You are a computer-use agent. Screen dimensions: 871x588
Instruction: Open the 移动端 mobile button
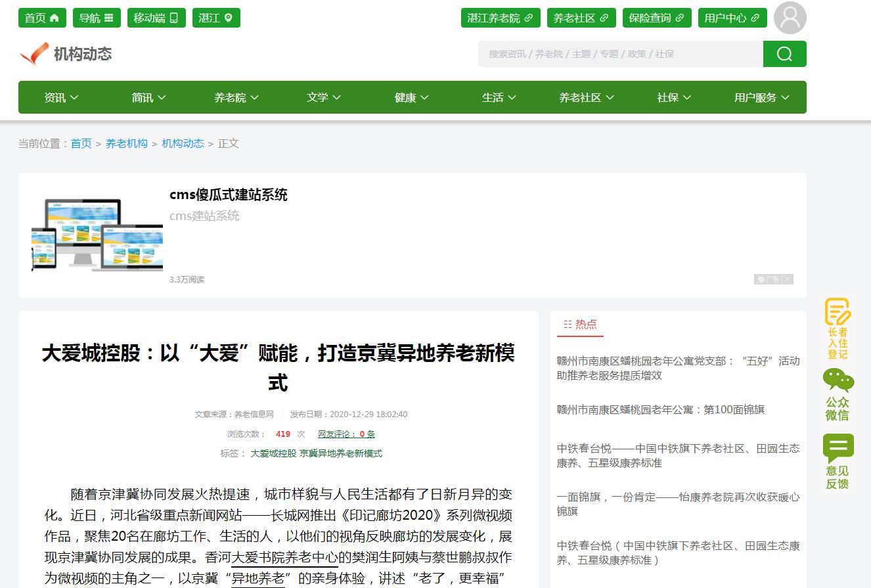pyautogui.click(x=156, y=18)
